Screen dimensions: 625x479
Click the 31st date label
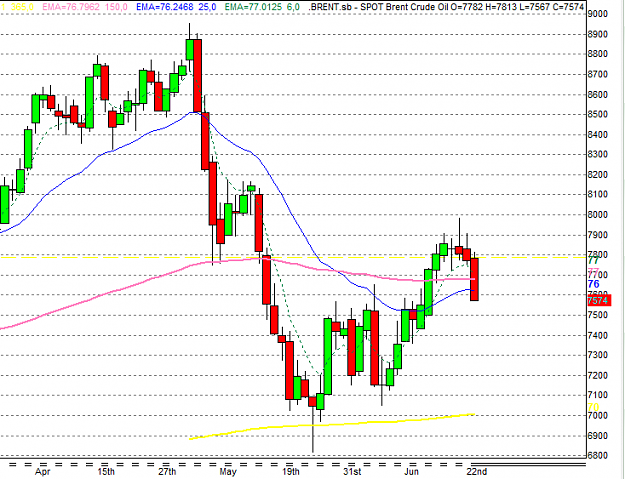352,472
